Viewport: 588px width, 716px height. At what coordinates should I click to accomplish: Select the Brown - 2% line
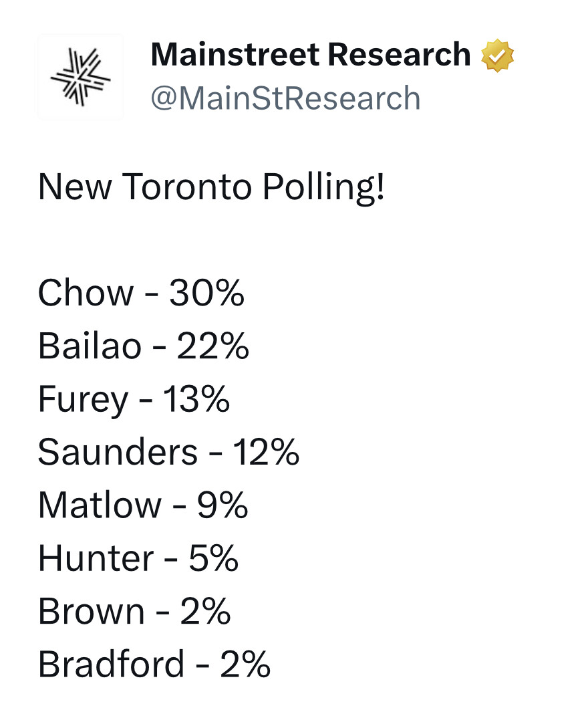tap(134, 611)
